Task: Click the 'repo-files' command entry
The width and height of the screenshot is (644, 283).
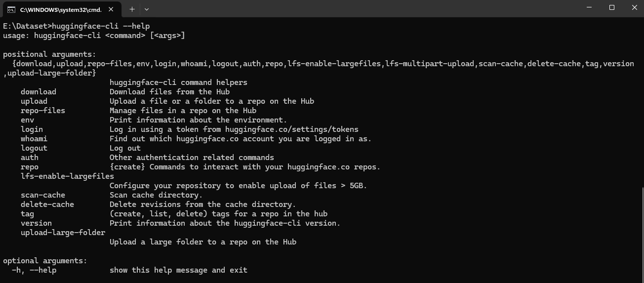Action: [x=43, y=111]
